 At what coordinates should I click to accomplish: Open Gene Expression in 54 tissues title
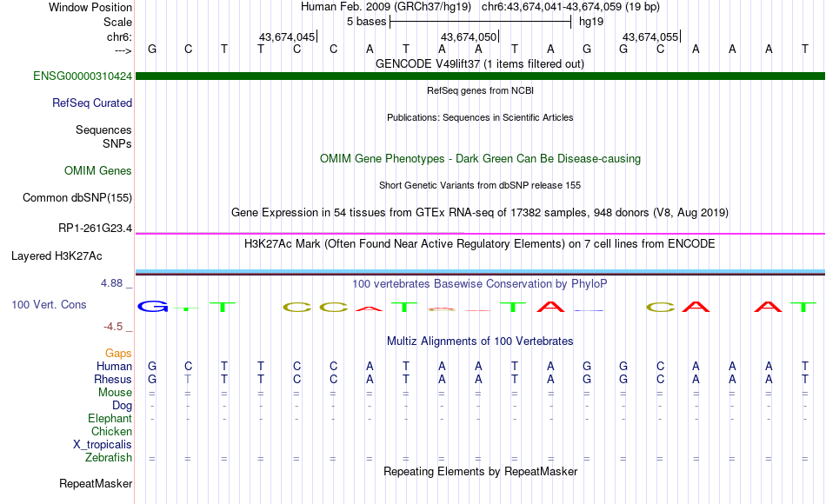point(480,212)
